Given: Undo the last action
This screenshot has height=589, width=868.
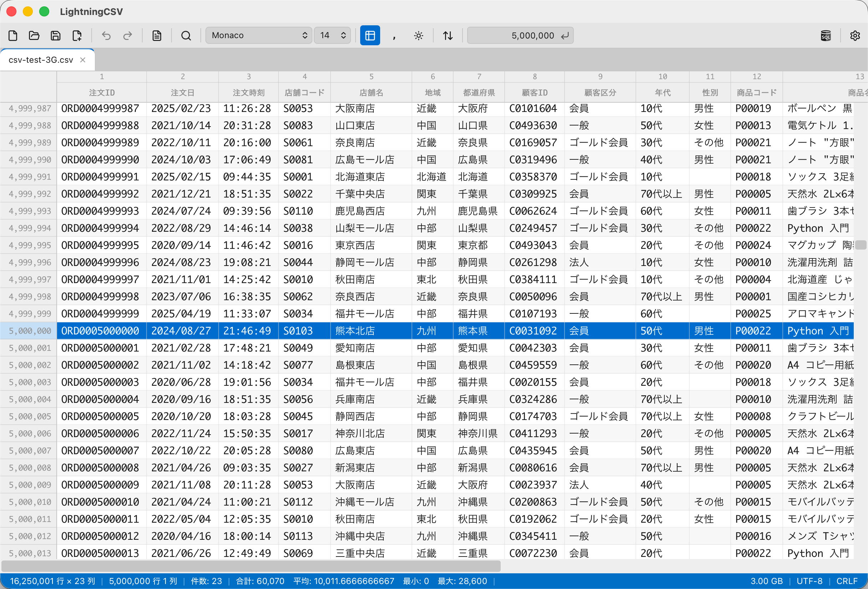Looking at the screenshot, I should [106, 36].
